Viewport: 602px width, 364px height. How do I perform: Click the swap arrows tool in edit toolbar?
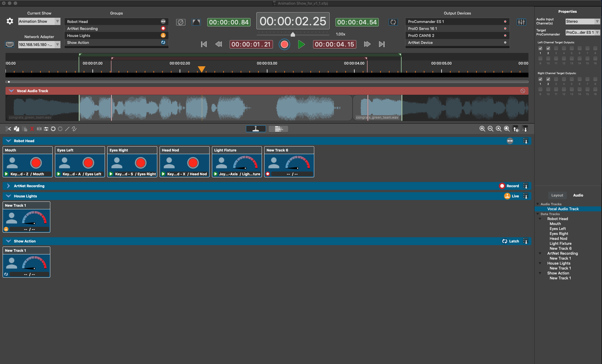tap(46, 129)
